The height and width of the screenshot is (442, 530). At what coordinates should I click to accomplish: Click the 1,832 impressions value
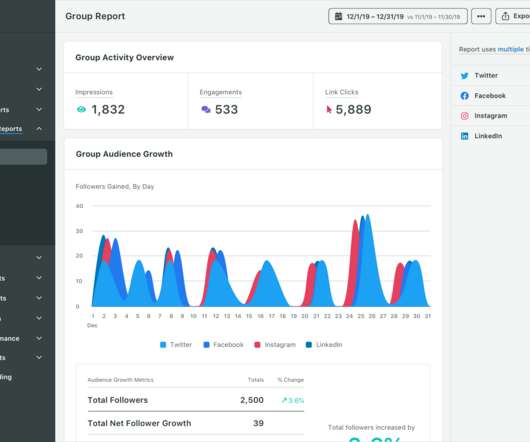click(108, 109)
